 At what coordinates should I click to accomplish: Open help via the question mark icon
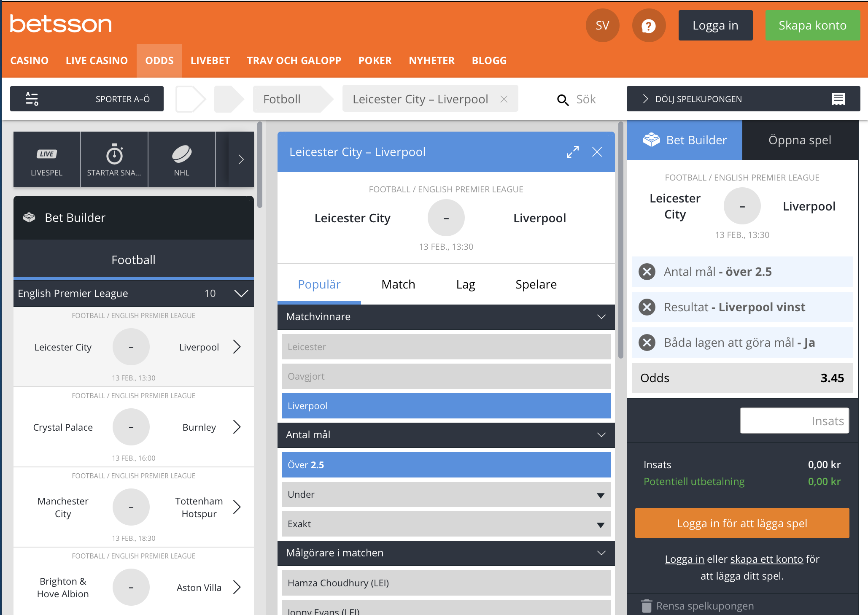pyautogui.click(x=649, y=25)
